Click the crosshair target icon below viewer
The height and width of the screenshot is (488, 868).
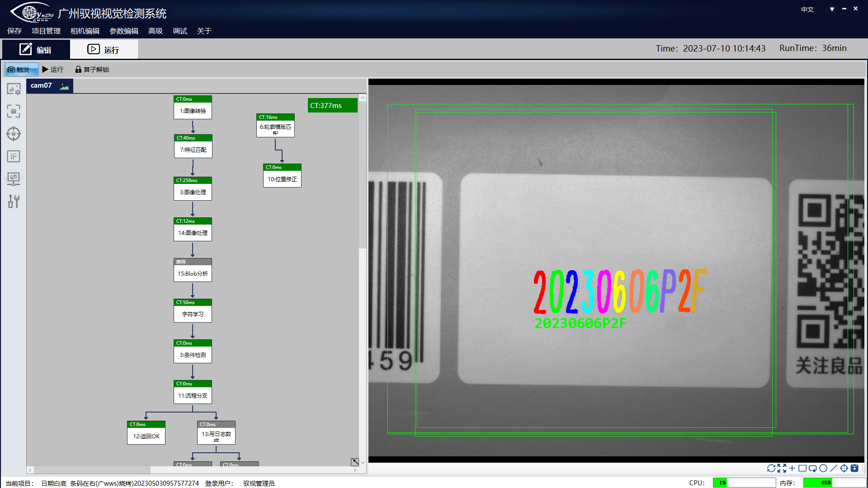[844, 469]
